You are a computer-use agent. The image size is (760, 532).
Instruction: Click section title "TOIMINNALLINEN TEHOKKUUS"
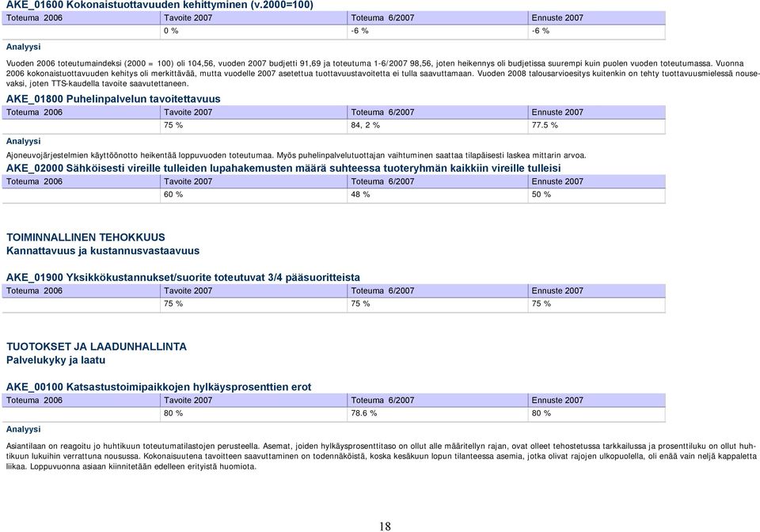pyautogui.click(x=85, y=237)
